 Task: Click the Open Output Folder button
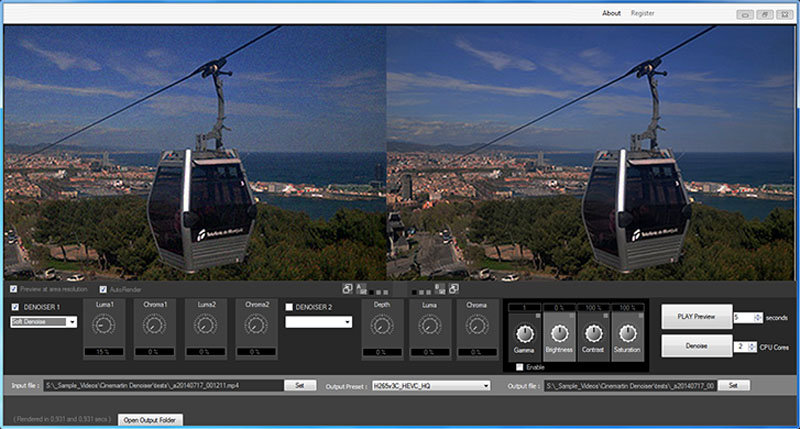click(x=150, y=418)
